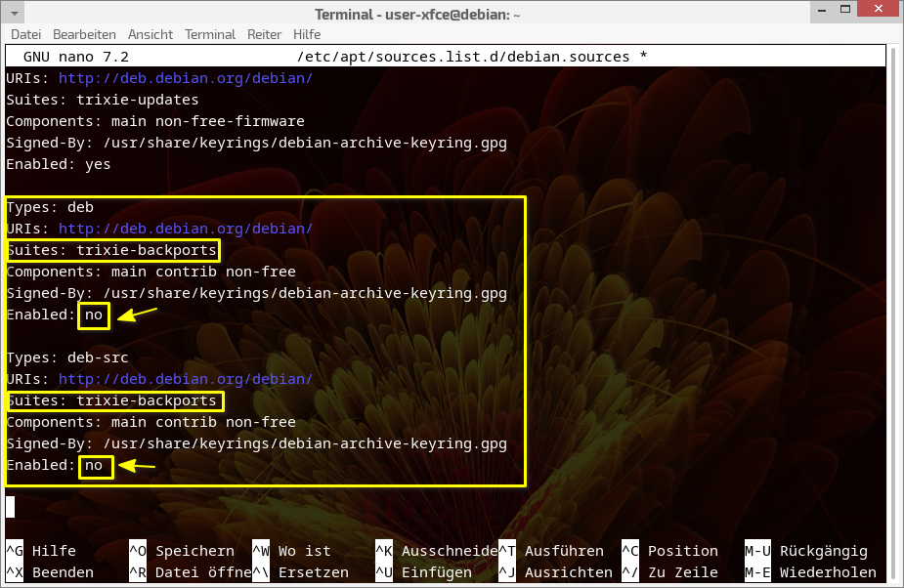The width and height of the screenshot is (904, 588).
Task: Open the Reiter menu
Action: [x=264, y=34]
